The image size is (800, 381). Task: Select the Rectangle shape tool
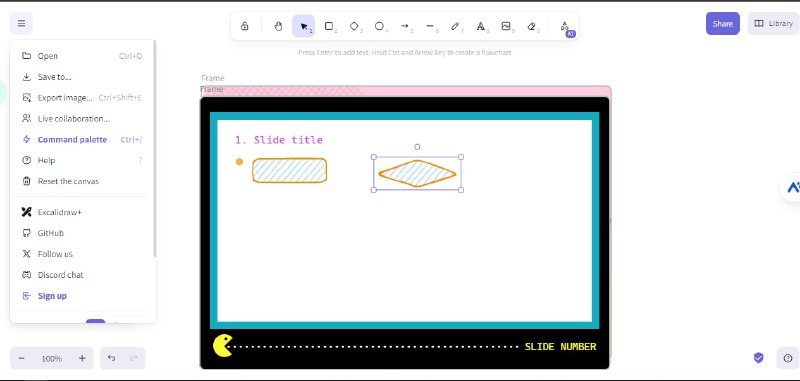[x=329, y=26]
